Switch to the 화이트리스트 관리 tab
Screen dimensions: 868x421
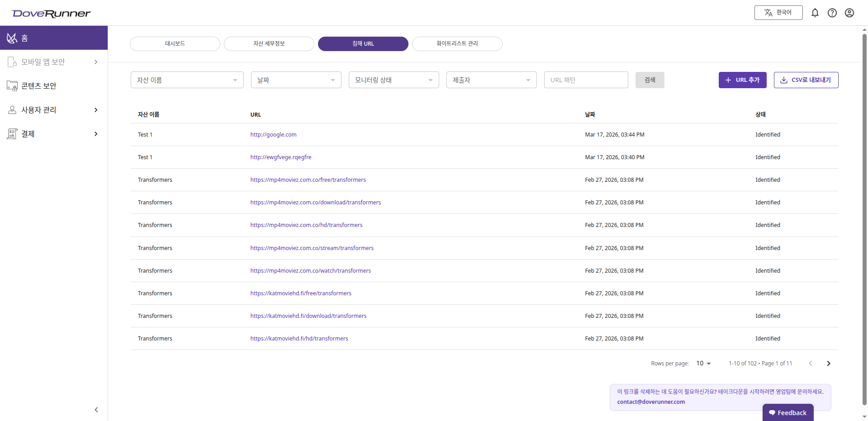[457, 44]
